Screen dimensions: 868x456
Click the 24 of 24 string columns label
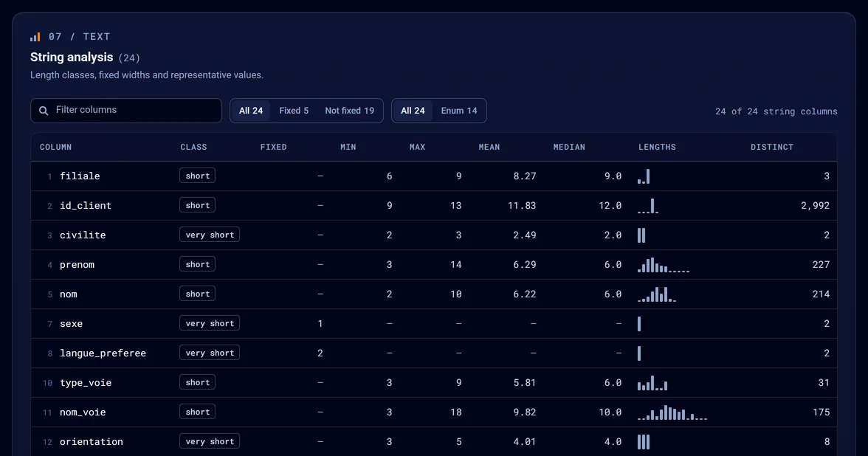pyautogui.click(x=776, y=111)
